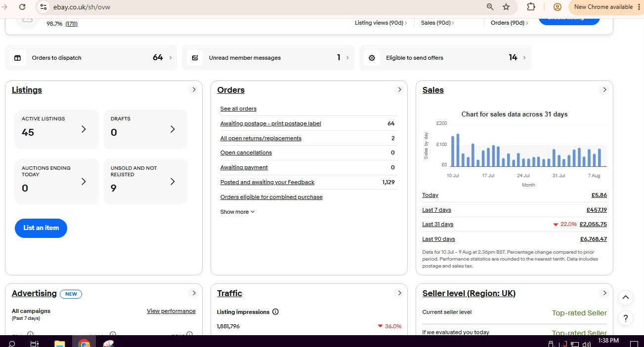Open site information icon in address bar

43,7
